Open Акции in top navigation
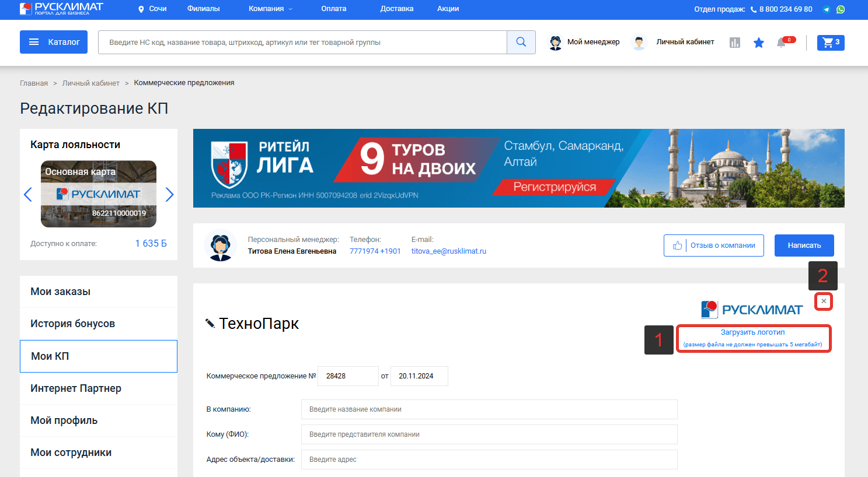 (448, 9)
